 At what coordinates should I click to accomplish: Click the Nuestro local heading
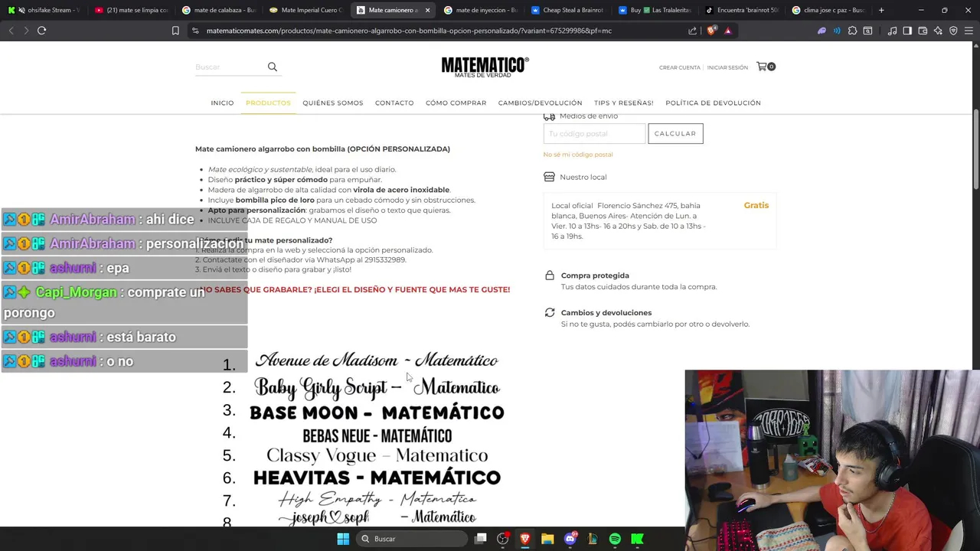pyautogui.click(x=583, y=177)
